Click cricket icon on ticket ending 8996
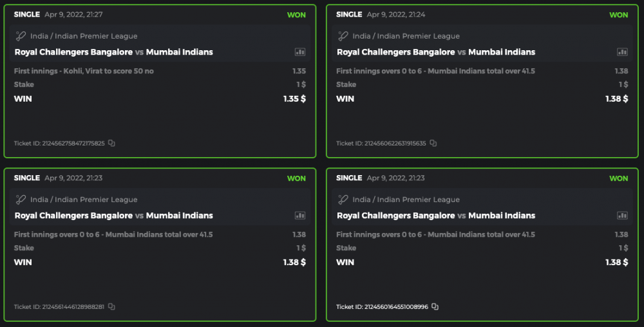644x327 pixels. pos(343,200)
